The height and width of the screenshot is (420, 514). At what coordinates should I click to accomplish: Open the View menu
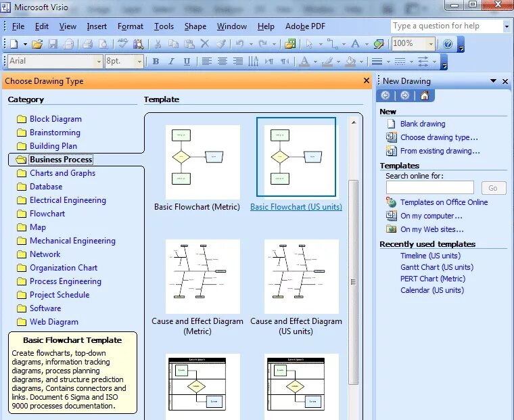pyautogui.click(x=68, y=26)
